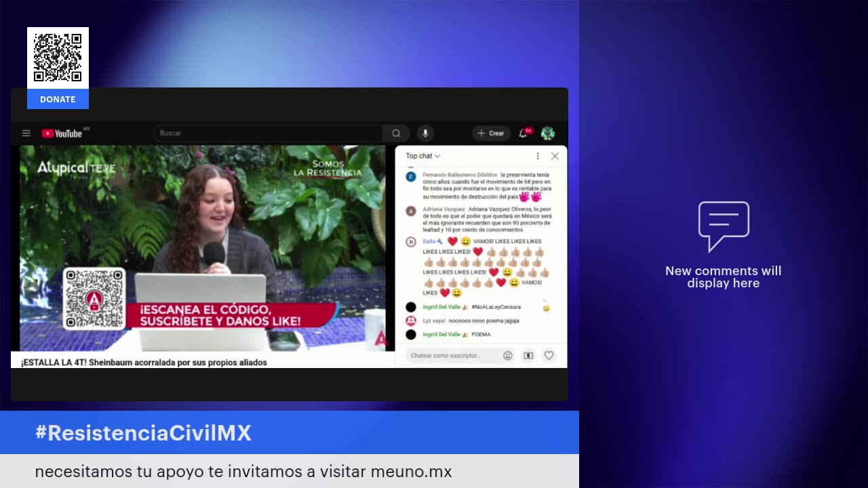Send a heart reaction in chat

pyautogui.click(x=549, y=355)
